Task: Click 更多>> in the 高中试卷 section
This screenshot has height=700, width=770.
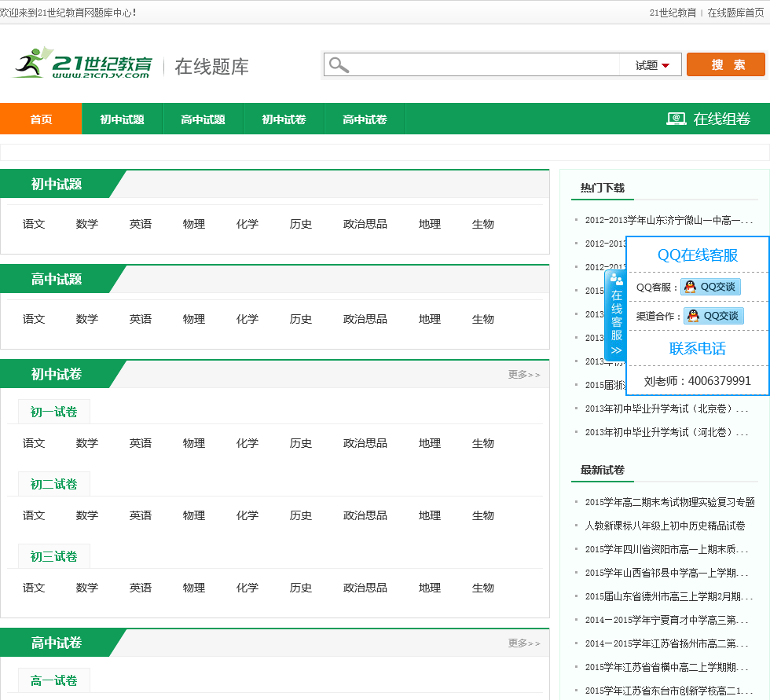Action: point(524,643)
